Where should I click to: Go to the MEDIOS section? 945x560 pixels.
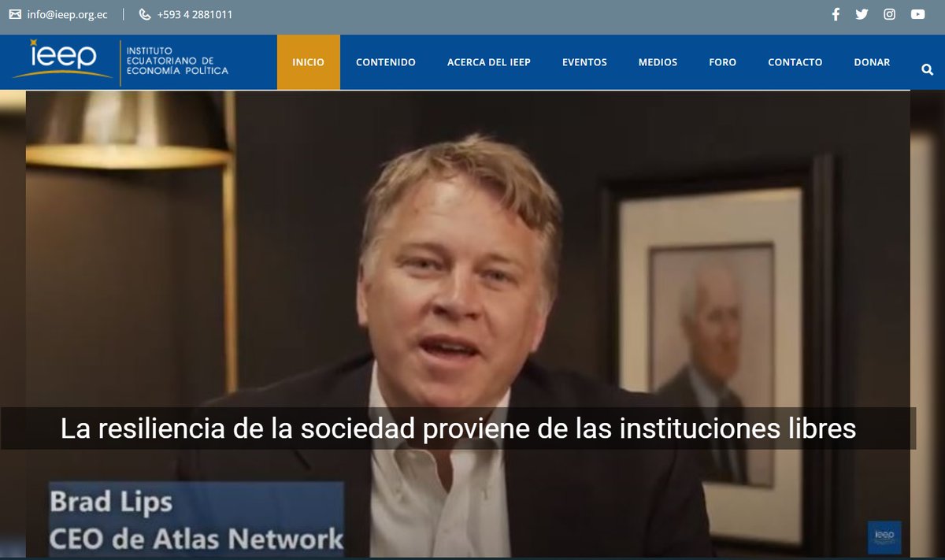click(x=658, y=62)
